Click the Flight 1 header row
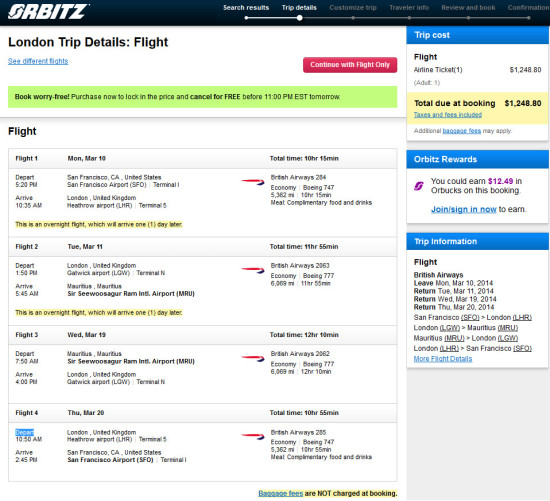550x501 pixels. point(203,159)
